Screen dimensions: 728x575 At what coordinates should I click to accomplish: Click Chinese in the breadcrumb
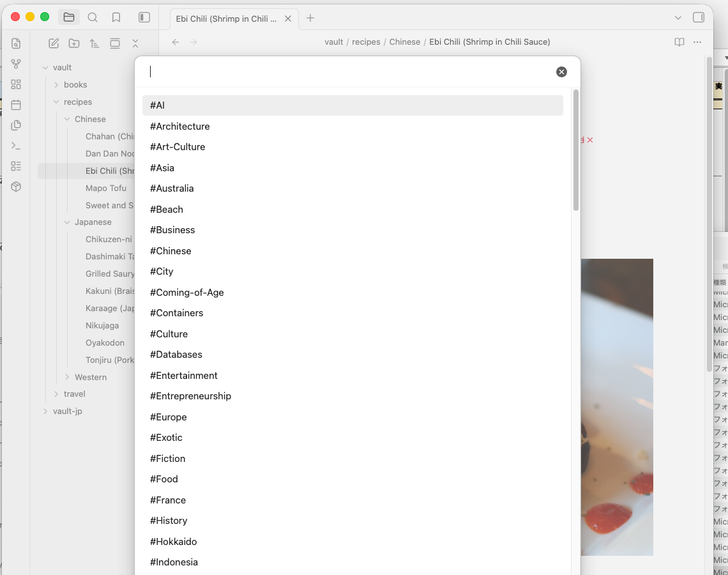(x=404, y=42)
